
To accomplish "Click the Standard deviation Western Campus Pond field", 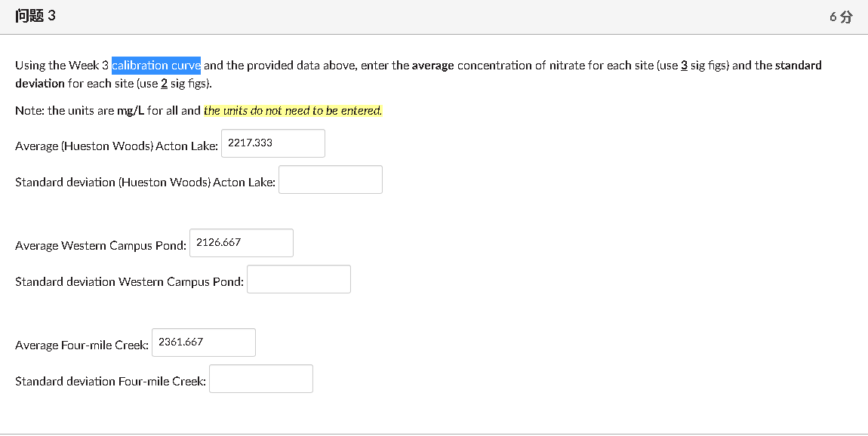I will click(x=299, y=279).
